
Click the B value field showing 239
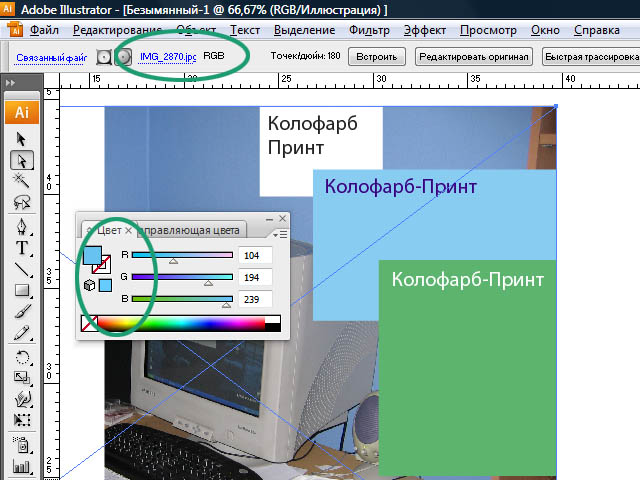[255, 299]
